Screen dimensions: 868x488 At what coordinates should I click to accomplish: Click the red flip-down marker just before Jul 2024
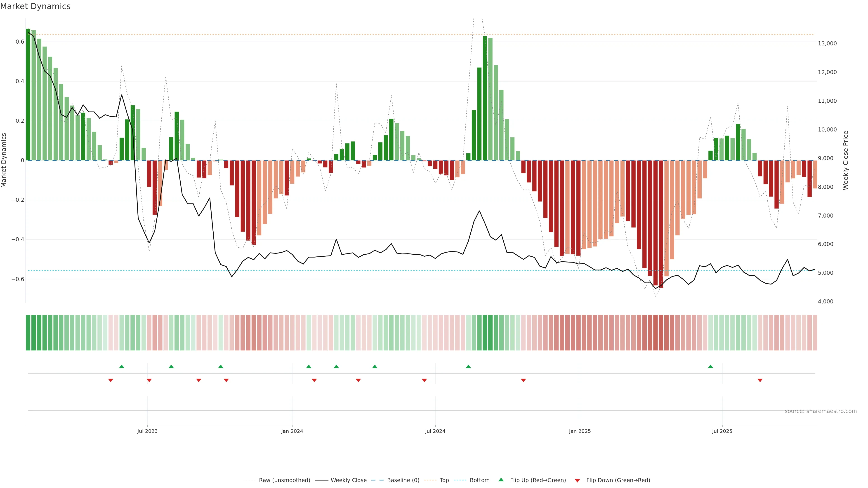424,380
